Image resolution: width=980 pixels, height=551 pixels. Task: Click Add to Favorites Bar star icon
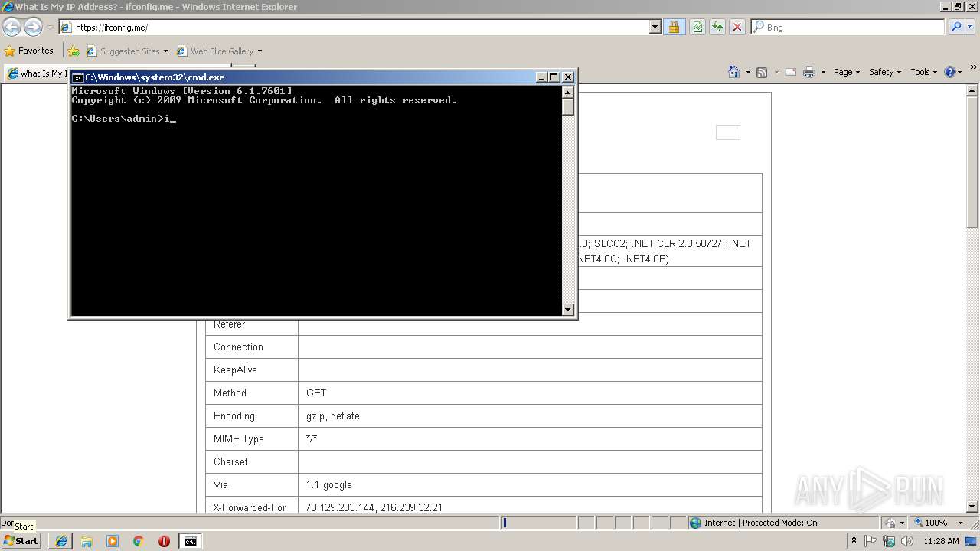pos(73,51)
